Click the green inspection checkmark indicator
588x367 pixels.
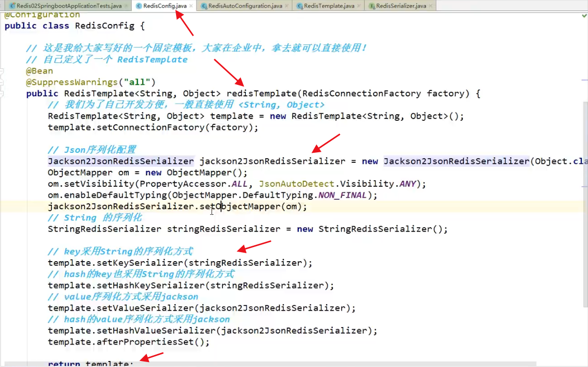[584, 15]
